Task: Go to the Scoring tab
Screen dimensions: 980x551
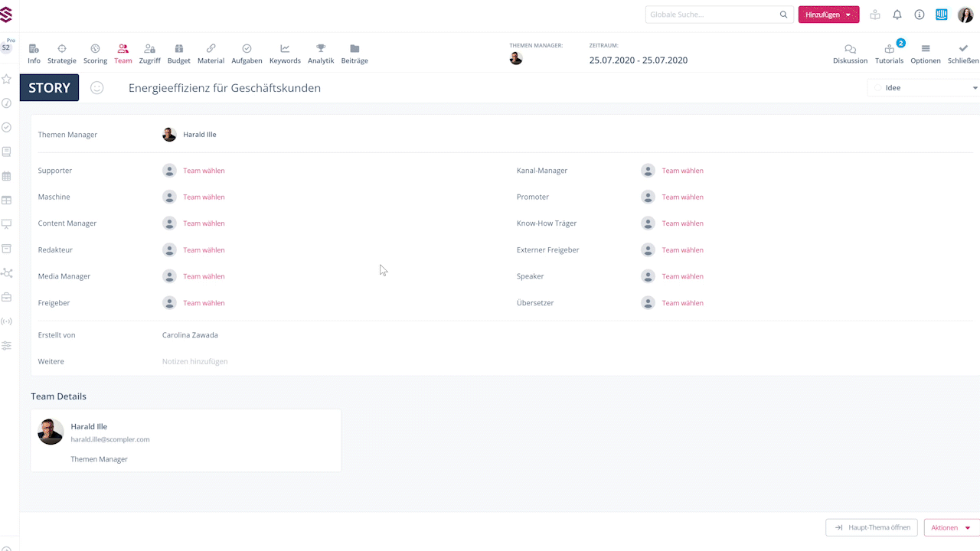Action: coord(95,53)
